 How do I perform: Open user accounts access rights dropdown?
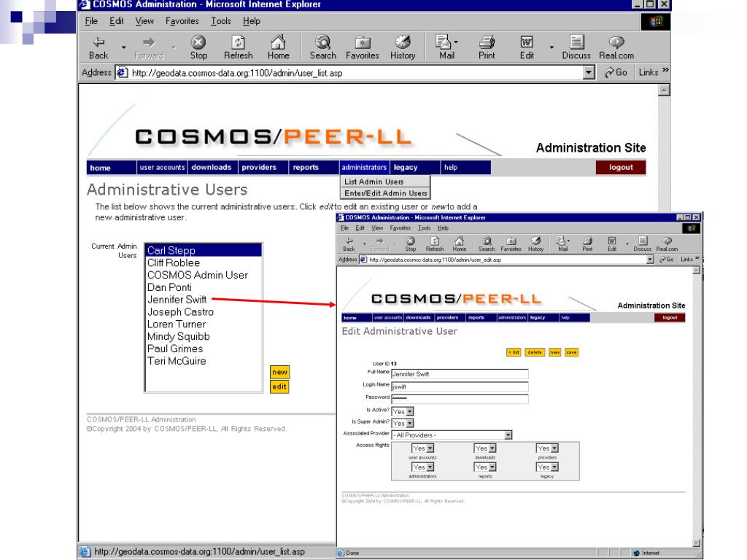[x=422, y=448]
